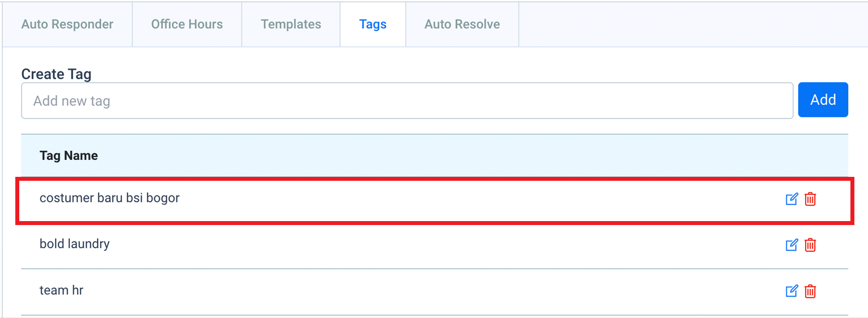Image resolution: width=868 pixels, height=318 pixels.
Task: Delete the bold laundry tag
Action: [x=811, y=245]
